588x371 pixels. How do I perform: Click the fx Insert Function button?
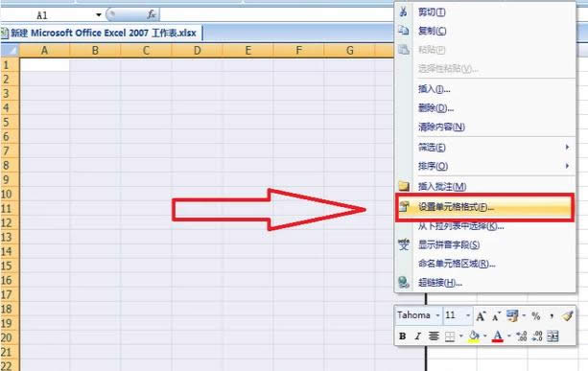152,14
